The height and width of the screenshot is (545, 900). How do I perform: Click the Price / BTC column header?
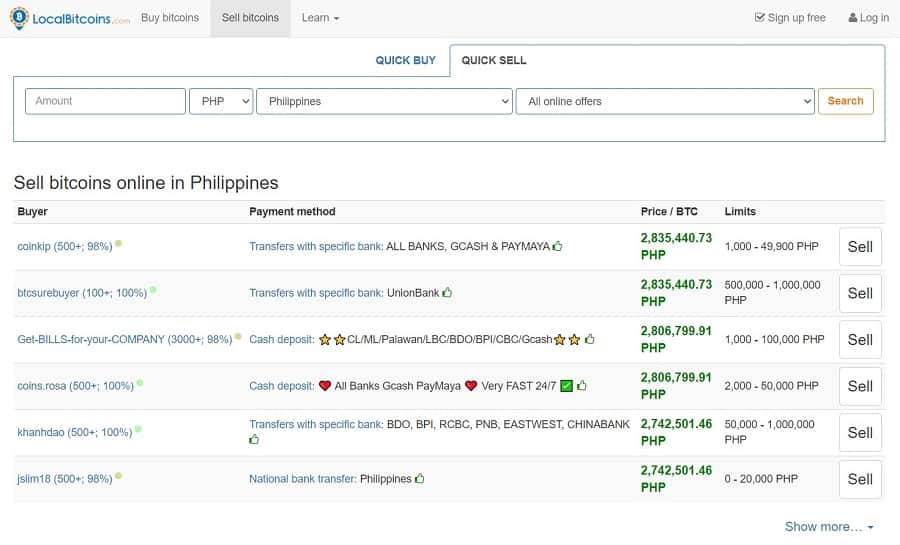[669, 212]
